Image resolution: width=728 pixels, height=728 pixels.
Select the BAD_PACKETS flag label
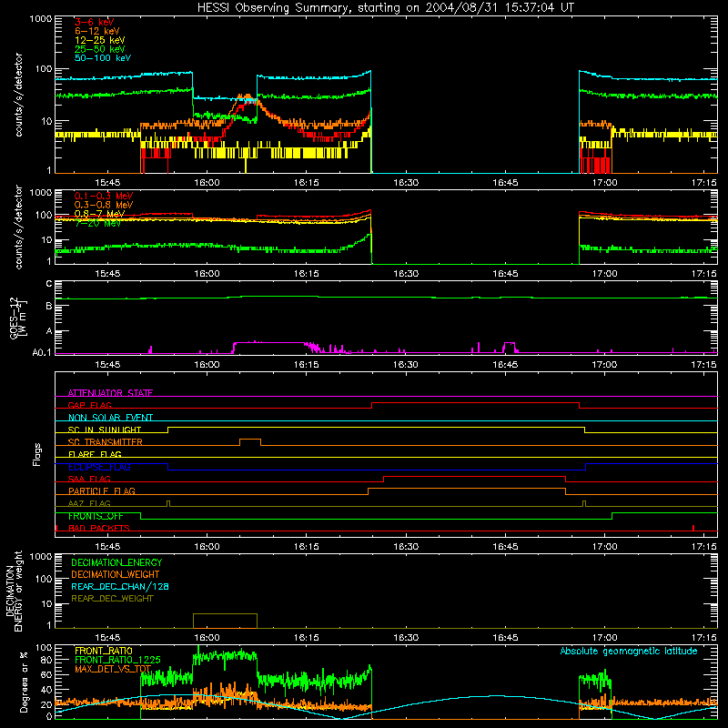pyautogui.click(x=99, y=528)
